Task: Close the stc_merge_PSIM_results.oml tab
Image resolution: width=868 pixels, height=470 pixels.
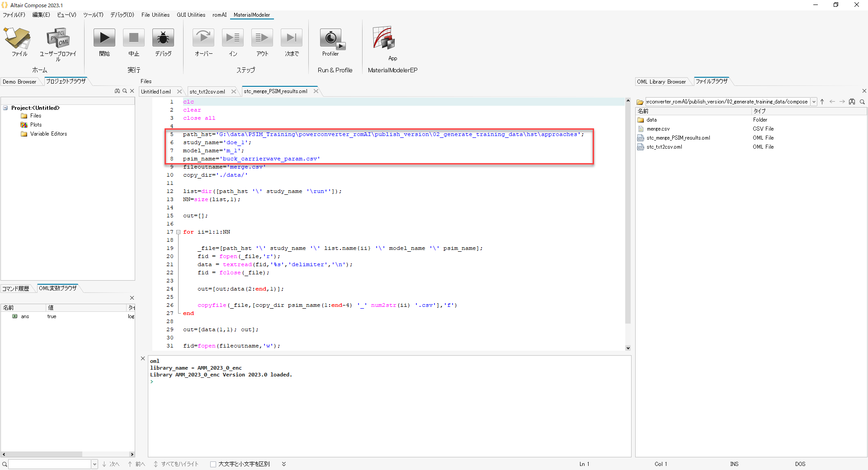Action: [316, 91]
